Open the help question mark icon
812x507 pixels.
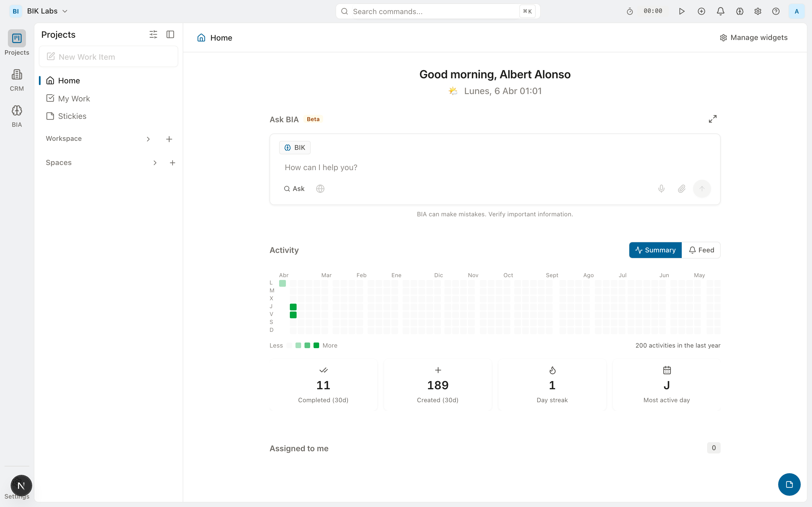click(776, 11)
